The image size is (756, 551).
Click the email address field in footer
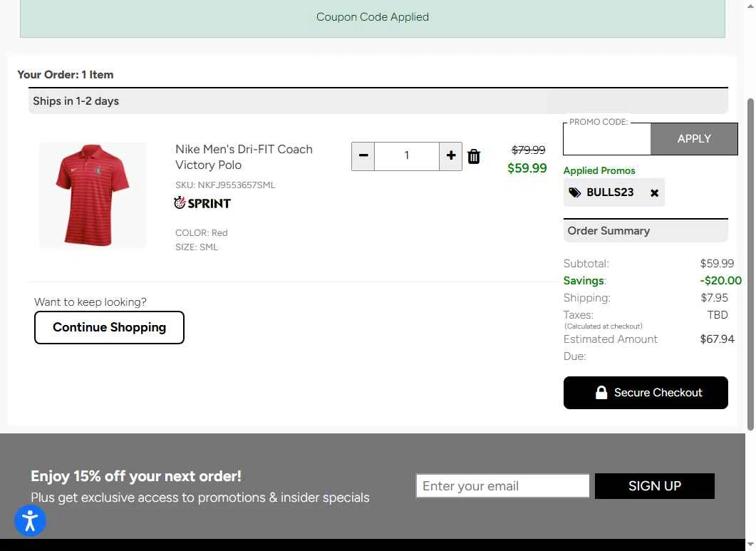pyautogui.click(x=503, y=486)
